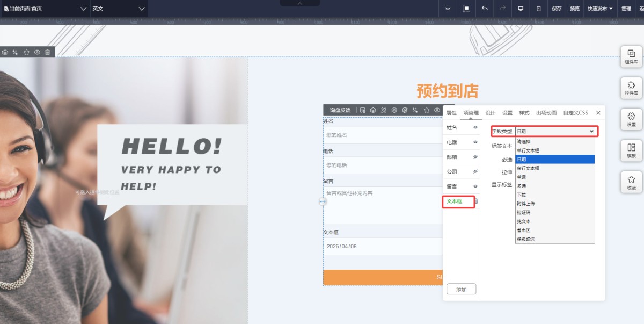Click layers icon in 询盘反馈 toolbar
The width and height of the screenshot is (644, 324).
pyautogui.click(x=373, y=110)
